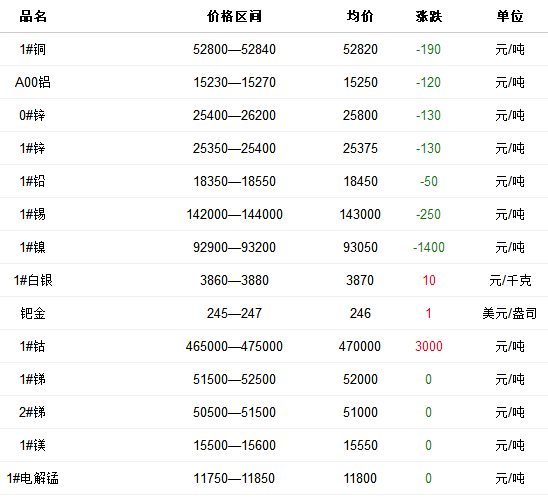Click the 1#镁 average price 15550
The image size is (548, 498).
(360, 445)
